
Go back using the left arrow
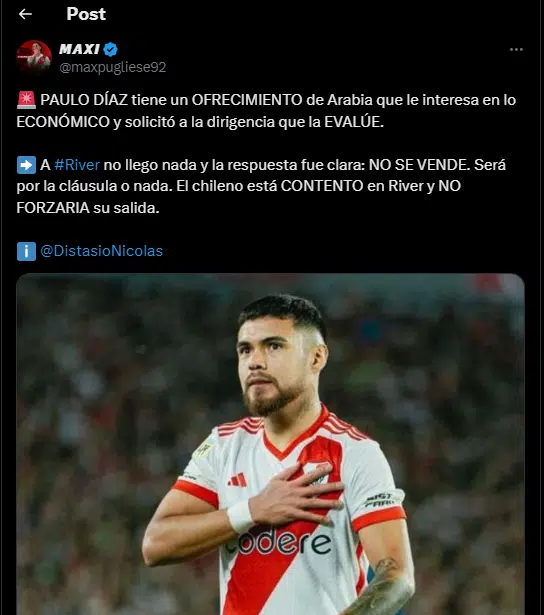coord(25,14)
